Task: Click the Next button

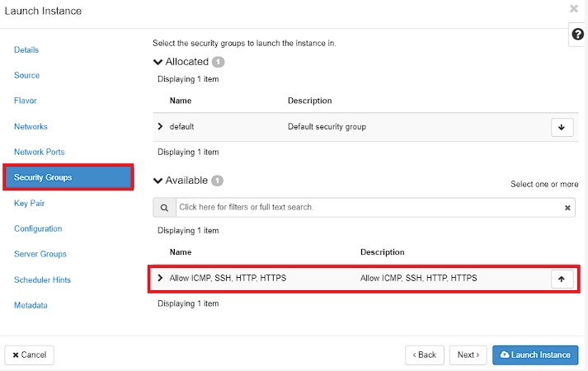Action: click(468, 355)
